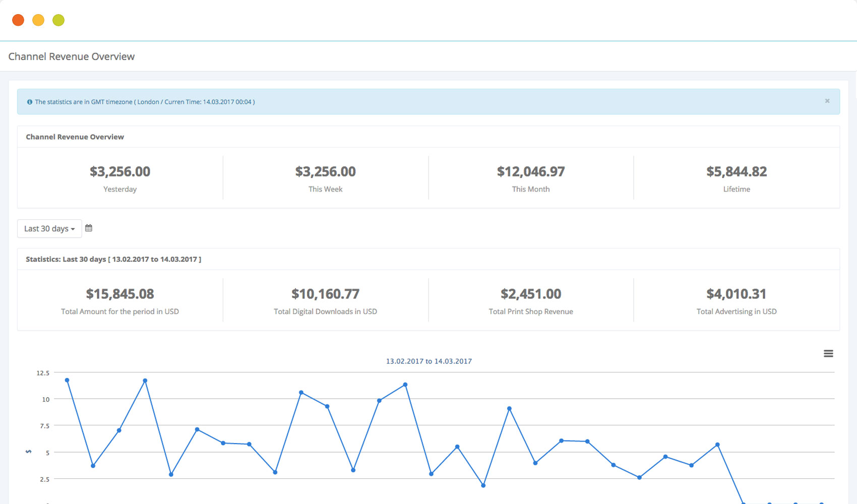Expand the Last 30 days dropdown
Image resolution: width=857 pixels, height=504 pixels.
pos(49,229)
